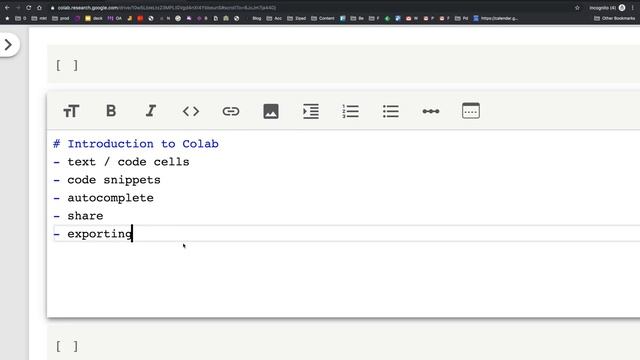Insert a hyperlink
The image size is (640, 360).
point(231,111)
